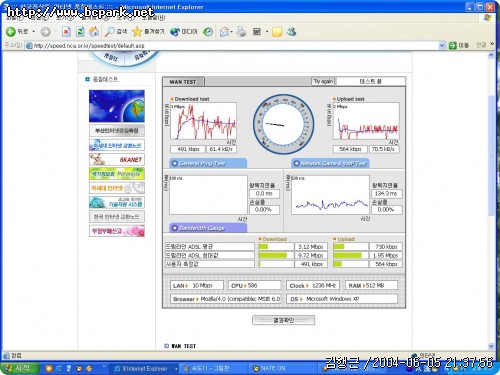Click the Messenger people icon
The image size is (500, 375).
point(291,32)
